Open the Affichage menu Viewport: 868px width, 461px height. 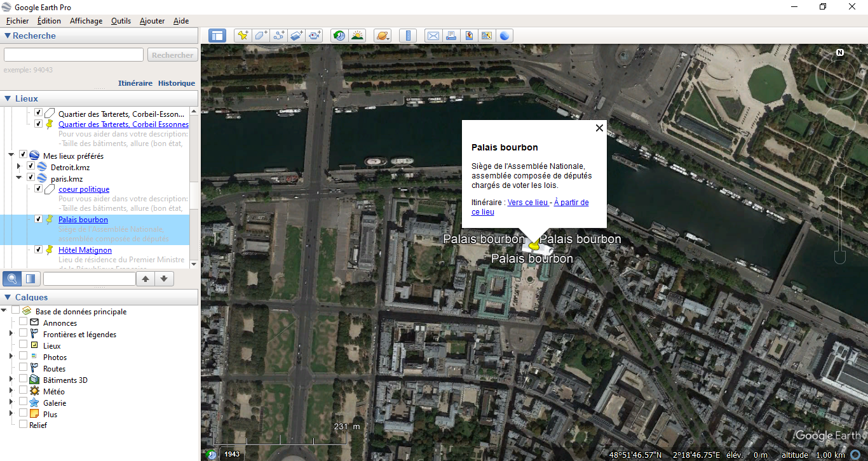tap(86, 21)
